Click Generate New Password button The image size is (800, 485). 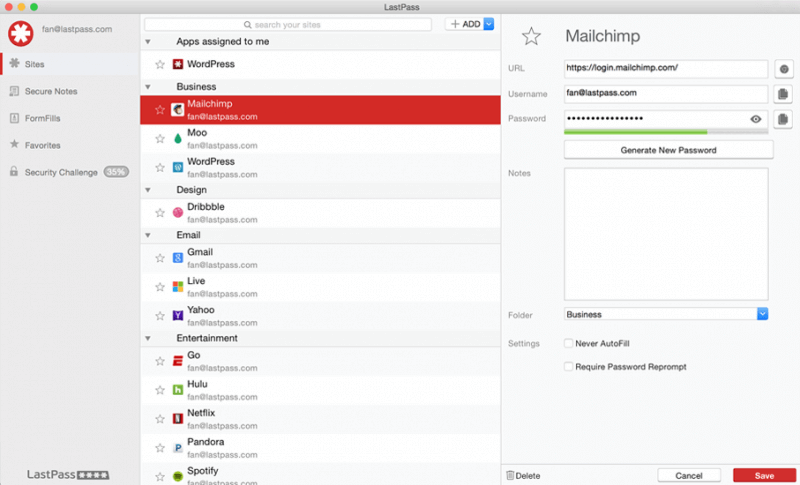click(668, 150)
